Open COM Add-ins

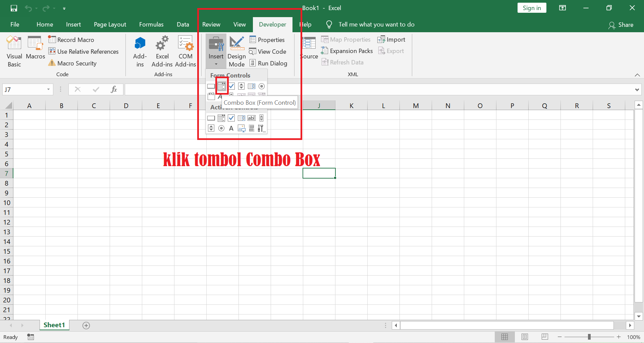pyautogui.click(x=185, y=51)
